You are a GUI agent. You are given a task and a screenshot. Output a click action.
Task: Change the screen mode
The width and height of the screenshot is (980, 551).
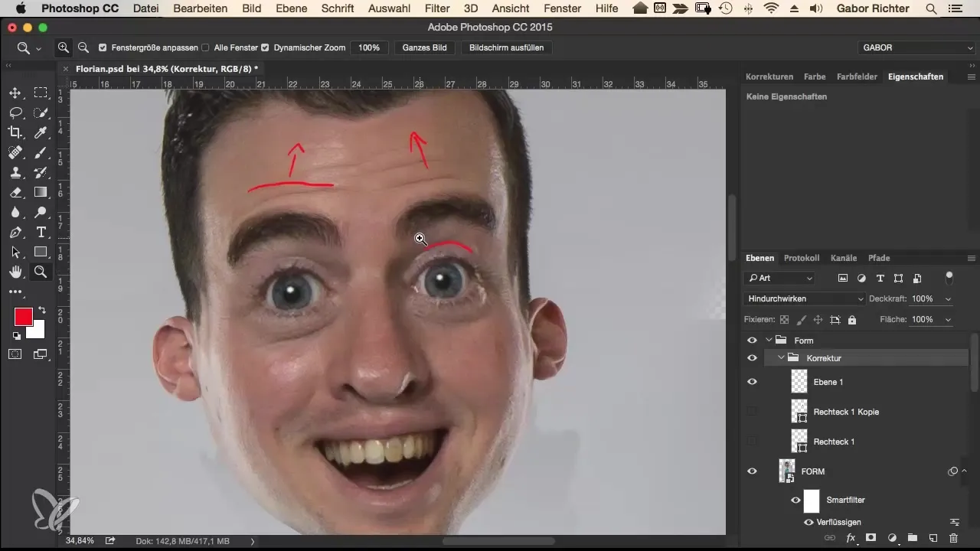41,354
